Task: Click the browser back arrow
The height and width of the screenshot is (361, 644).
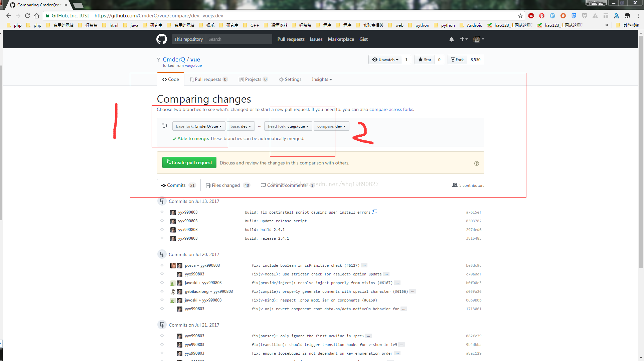Action: point(9,16)
